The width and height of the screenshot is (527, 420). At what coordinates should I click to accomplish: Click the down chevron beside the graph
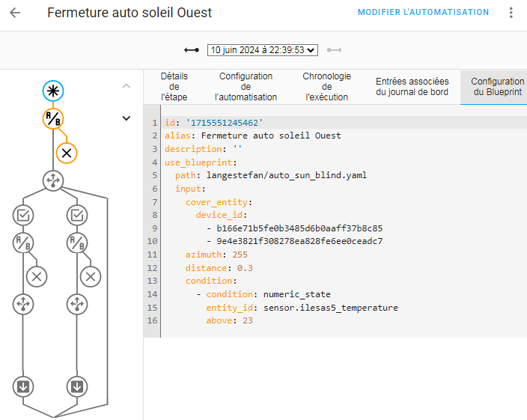127,118
